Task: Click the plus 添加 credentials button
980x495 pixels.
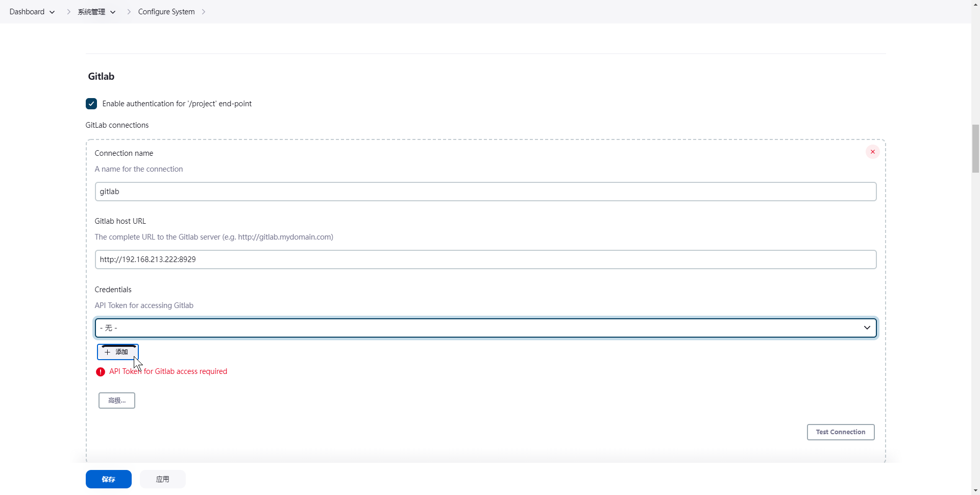Action: coord(117,352)
